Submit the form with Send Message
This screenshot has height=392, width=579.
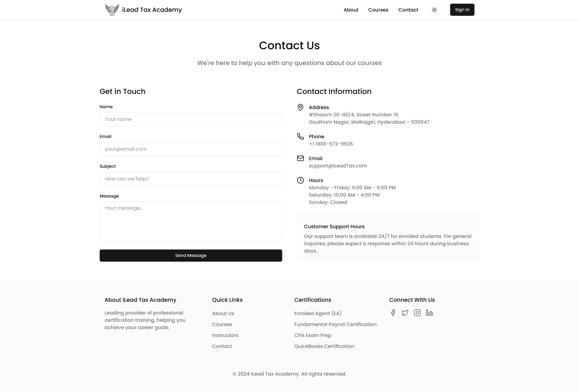tap(191, 256)
